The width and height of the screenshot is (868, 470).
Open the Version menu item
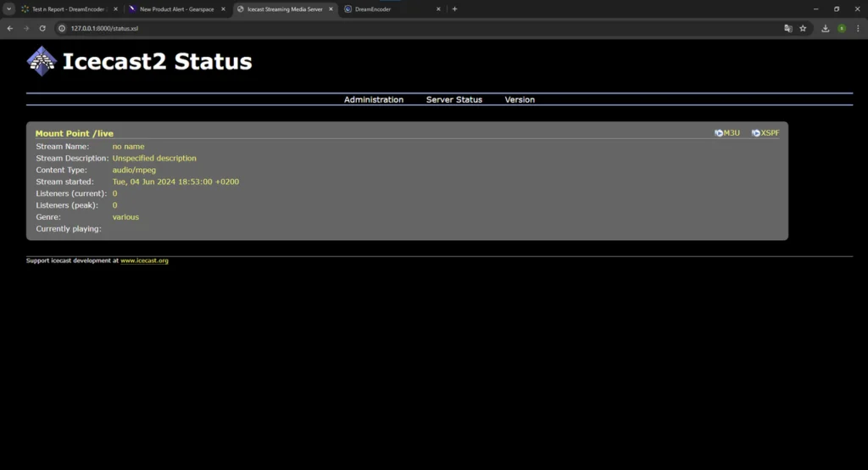520,100
